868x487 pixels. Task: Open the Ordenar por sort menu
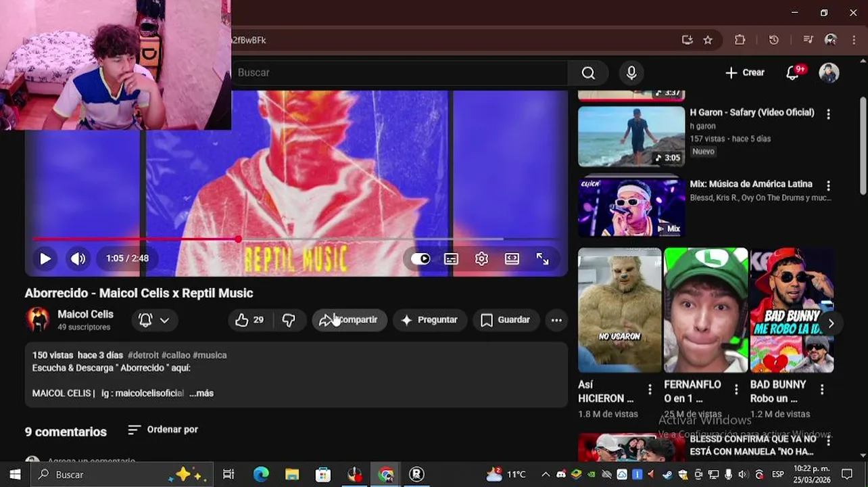pyautogui.click(x=163, y=430)
